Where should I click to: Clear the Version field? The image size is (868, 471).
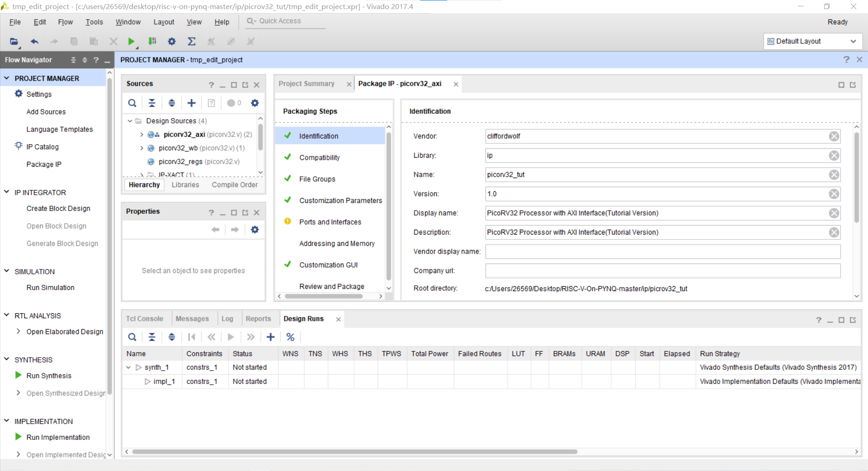pos(834,194)
